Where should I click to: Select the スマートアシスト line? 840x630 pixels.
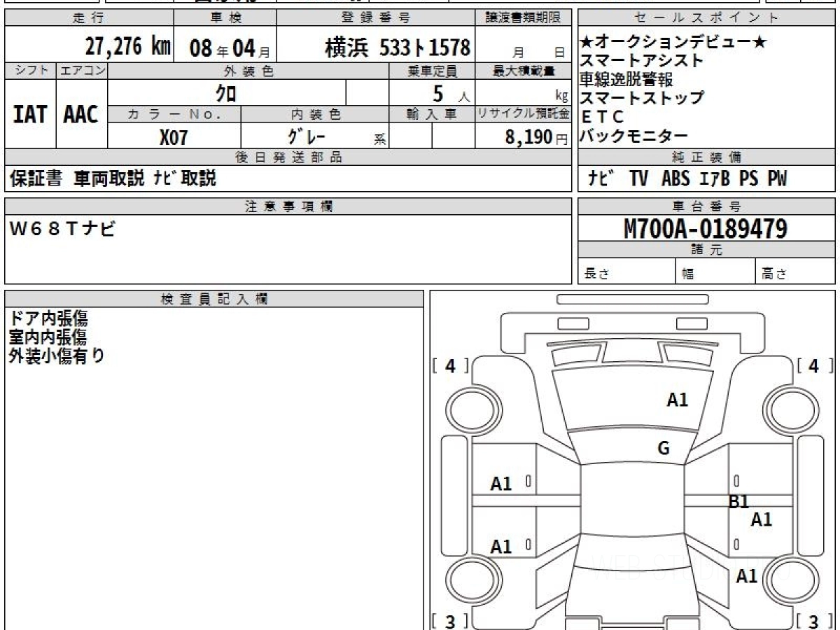[642, 61]
